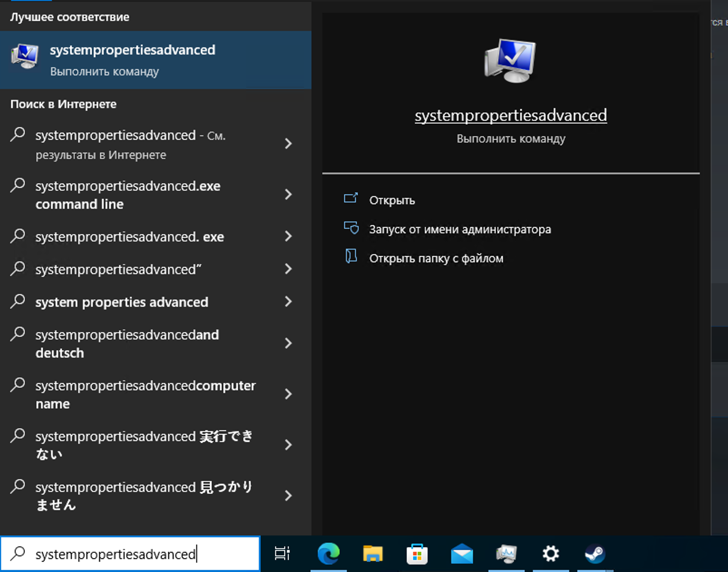Open File Explorer from the taskbar
This screenshot has height=572, width=728.
[373, 553]
